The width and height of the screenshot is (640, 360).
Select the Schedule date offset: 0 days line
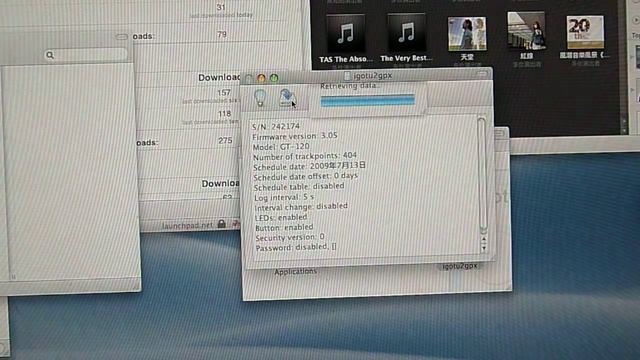click(305, 176)
